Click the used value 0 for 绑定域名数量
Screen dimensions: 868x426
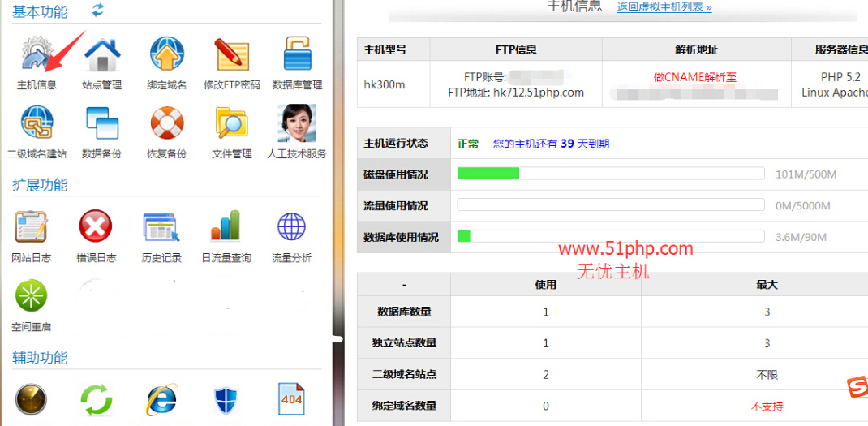coord(546,407)
